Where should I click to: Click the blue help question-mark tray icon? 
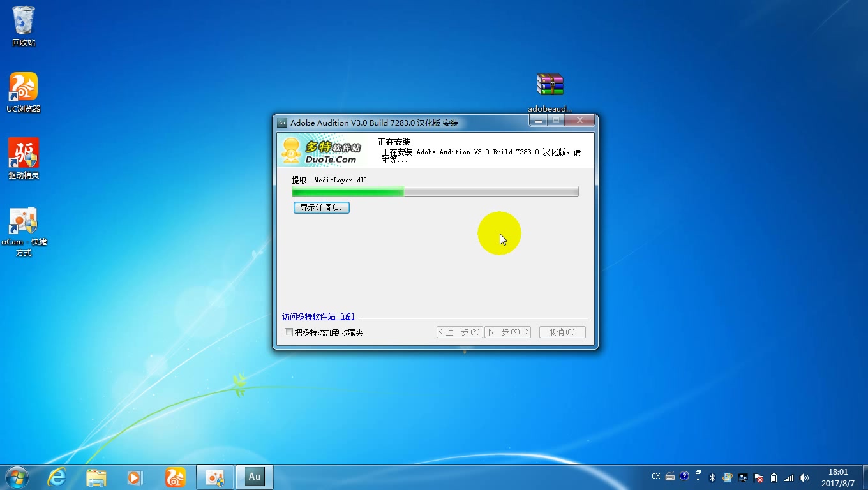685,476
